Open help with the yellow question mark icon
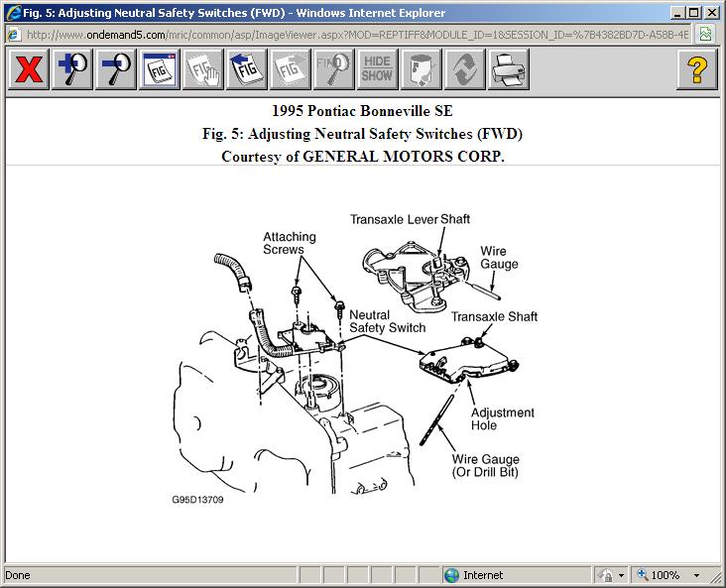Image resolution: width=726 pixels, height=588 pixels. click(697, 69)
